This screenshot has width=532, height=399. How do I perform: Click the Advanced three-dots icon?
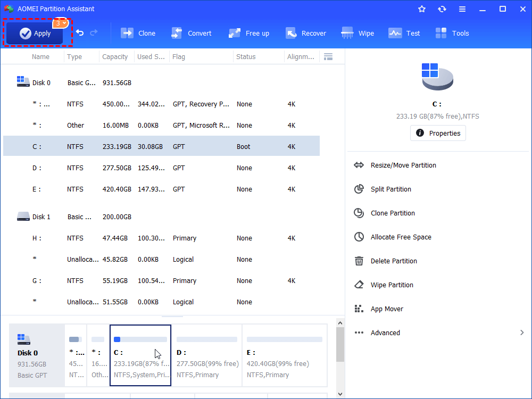pos(359,333)
